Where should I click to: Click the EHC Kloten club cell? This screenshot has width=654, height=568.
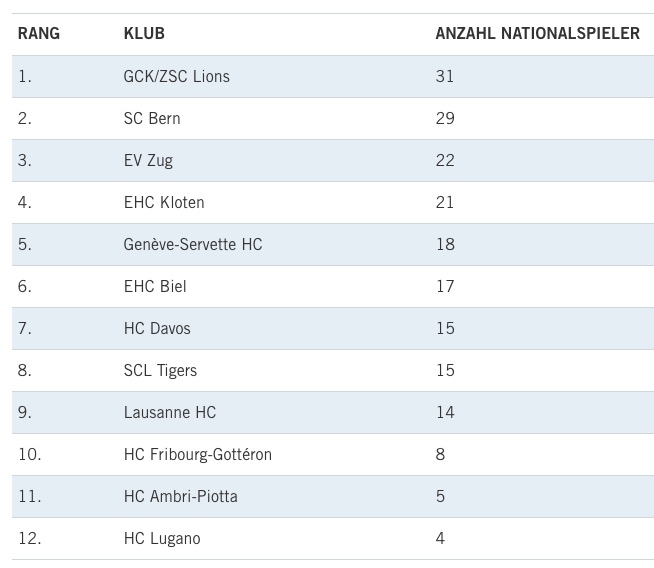[164, 202]
